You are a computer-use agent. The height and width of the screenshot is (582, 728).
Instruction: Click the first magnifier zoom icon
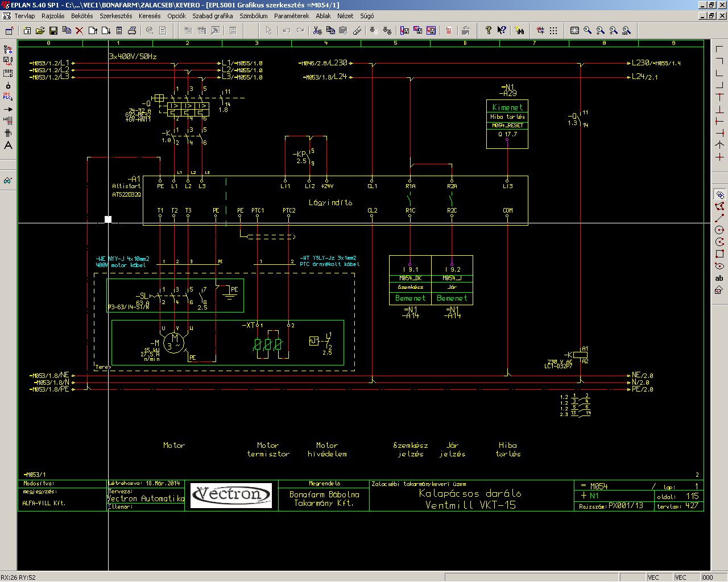click(x=588, y=31)
